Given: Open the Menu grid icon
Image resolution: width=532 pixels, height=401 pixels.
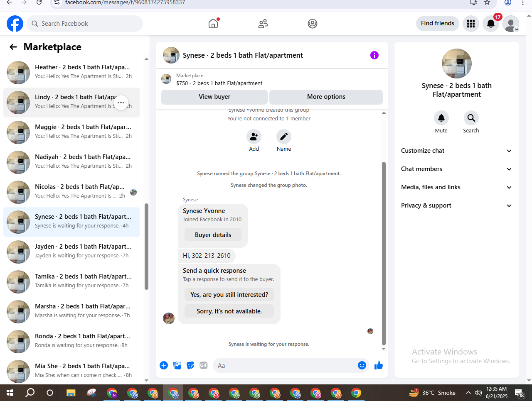Looking at the screenshot, I should pyautogui.click(x=471, y=24).
